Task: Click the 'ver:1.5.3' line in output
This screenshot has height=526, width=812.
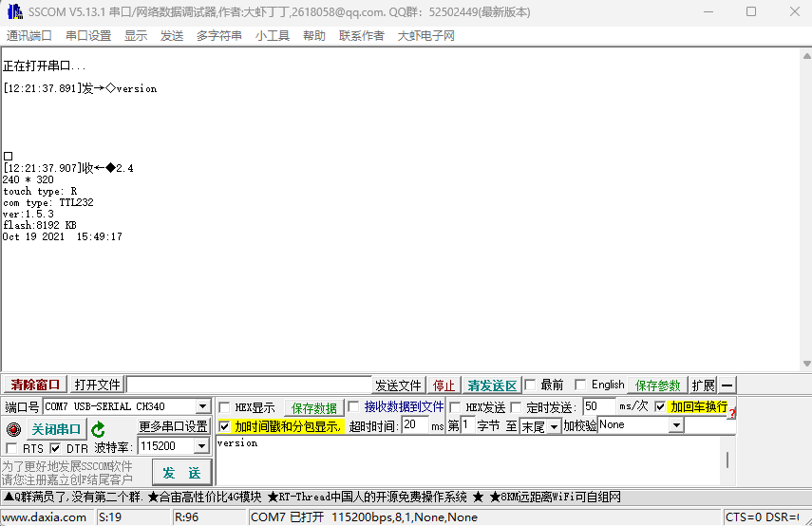Action: (28, 214)
